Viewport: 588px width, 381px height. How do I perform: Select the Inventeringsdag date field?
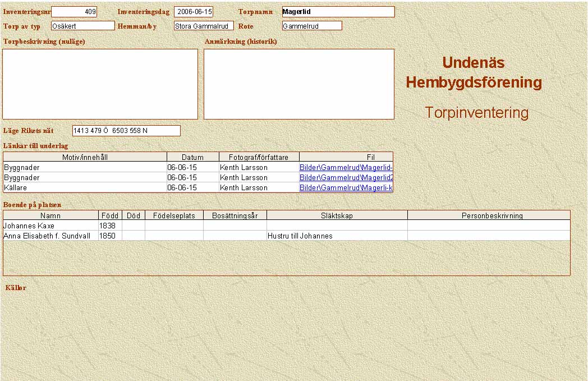(x=194, y=12)
